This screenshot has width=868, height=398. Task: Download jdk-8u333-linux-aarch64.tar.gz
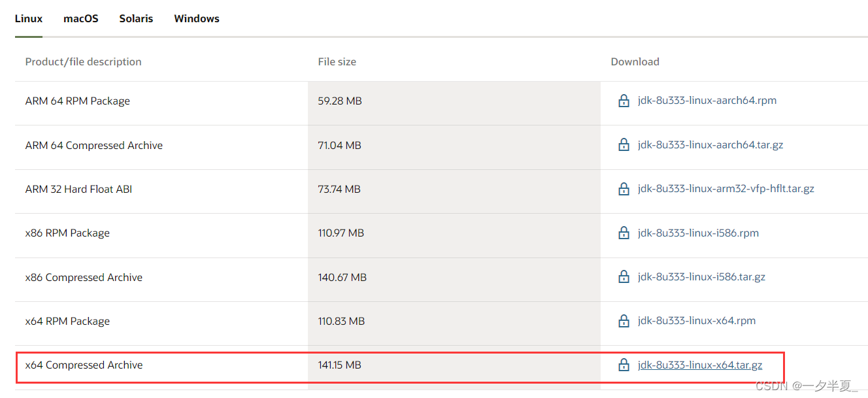click(710, 145)
